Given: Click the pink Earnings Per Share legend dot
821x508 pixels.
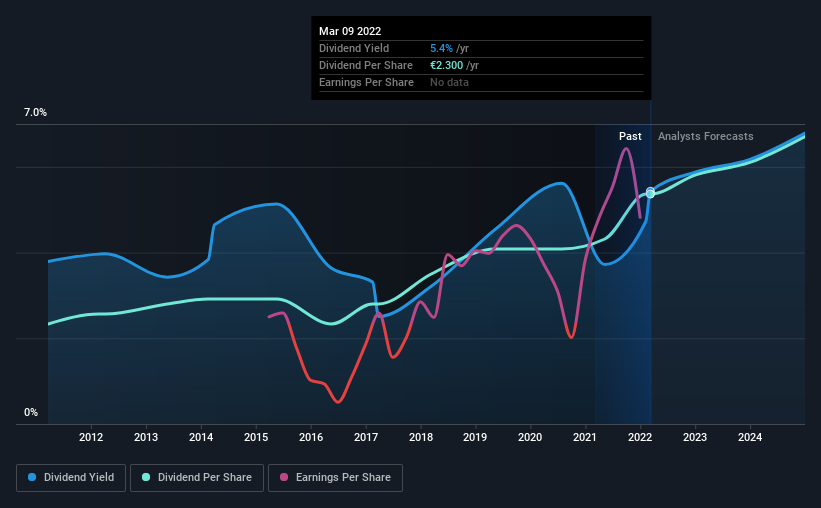Looking at the screenshot, I should tap(284, 477).
